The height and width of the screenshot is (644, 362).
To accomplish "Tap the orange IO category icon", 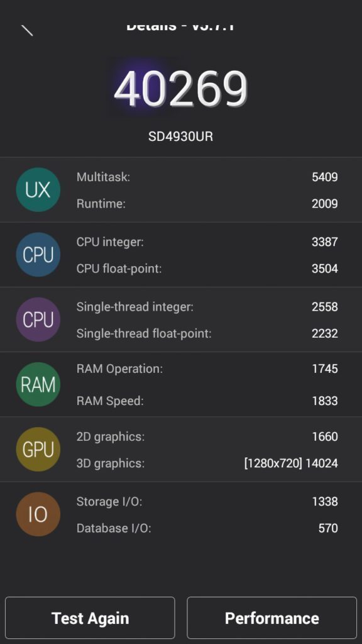I will tap(38, 514).
